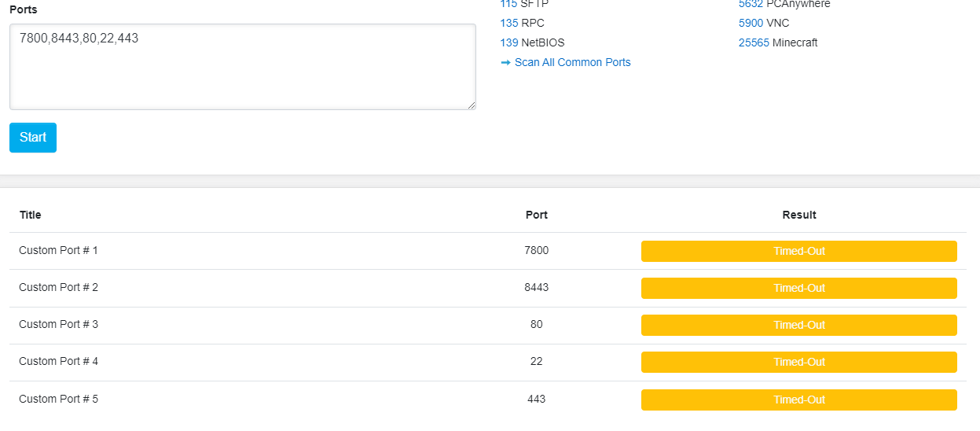Select port 135 RPC link

(x=508, y=23)
